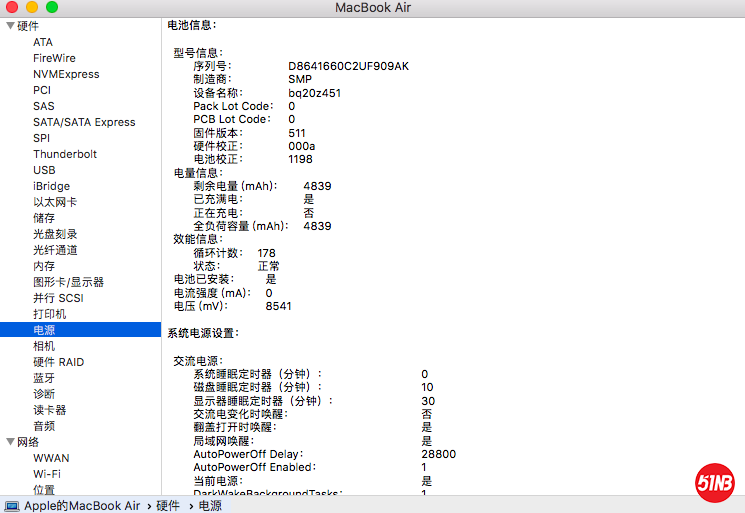
Task: Open 图形卡/显示器 graphics entry
Action: [x=68, y=282]
